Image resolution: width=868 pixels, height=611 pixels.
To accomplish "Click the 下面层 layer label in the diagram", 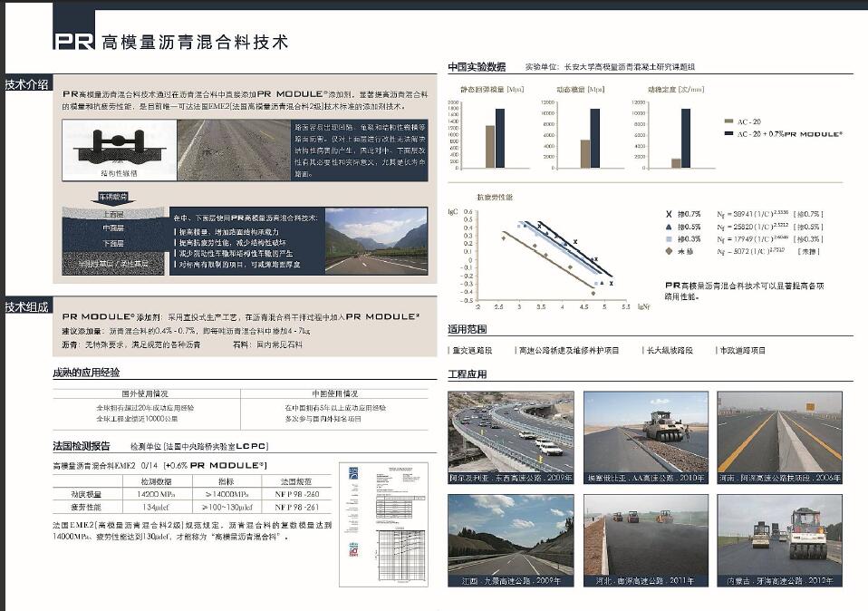I will [113, 244].
